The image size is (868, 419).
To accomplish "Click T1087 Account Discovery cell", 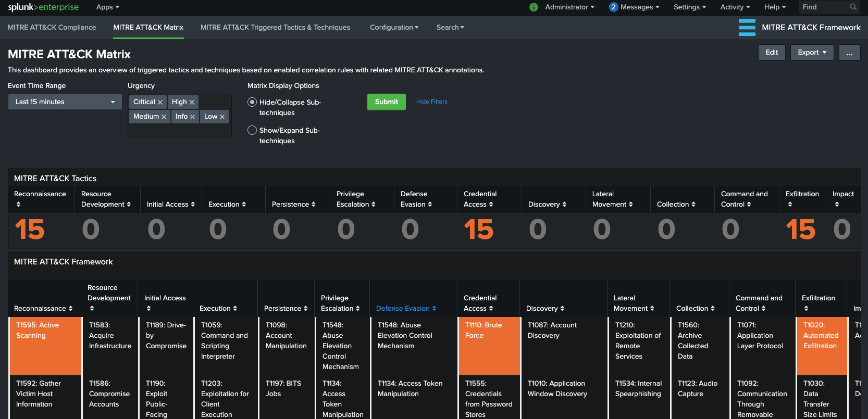I will pyautogui.click(x=564, y=346).
